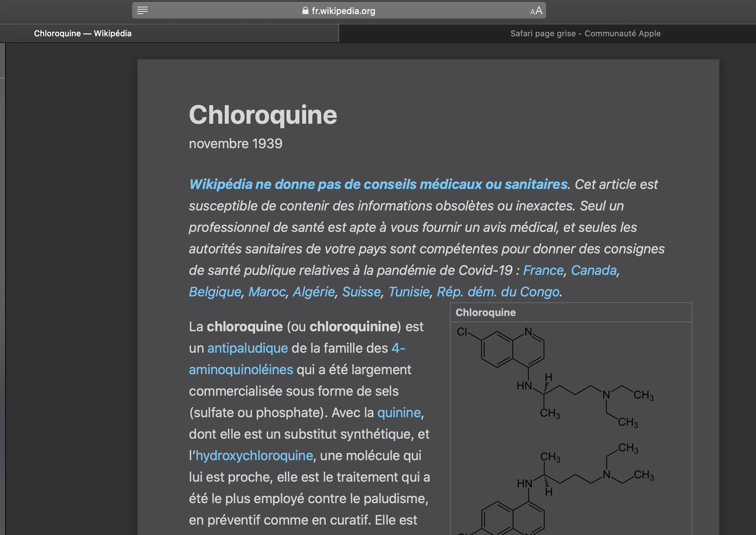
Task: Click the Chloroquine infobox header
Action: pyautogui.click(x=485, y=312)
